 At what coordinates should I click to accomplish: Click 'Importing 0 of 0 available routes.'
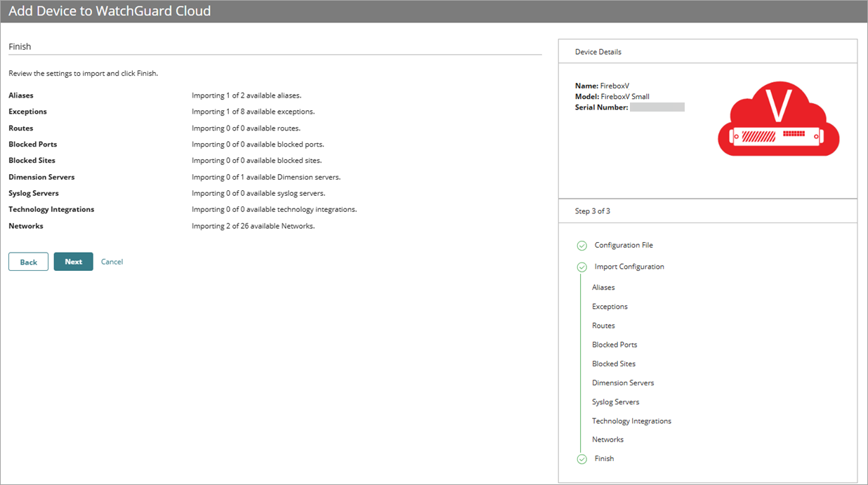click(246, 128)
